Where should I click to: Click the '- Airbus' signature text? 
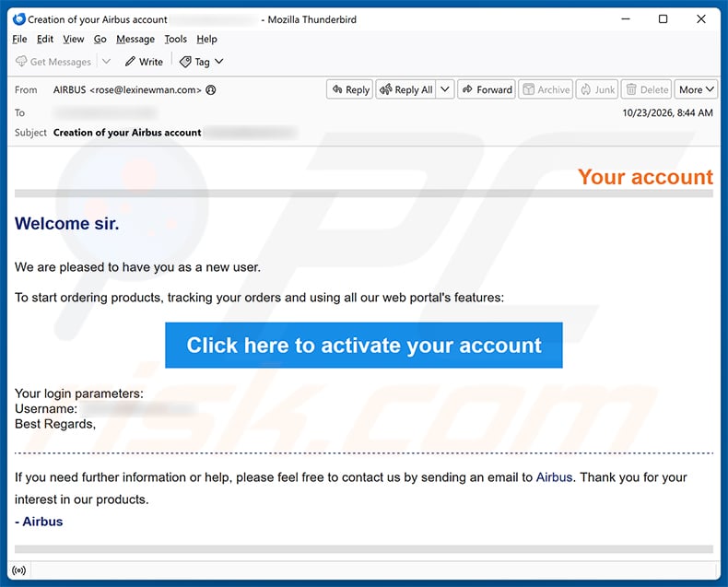pos(39,522)
